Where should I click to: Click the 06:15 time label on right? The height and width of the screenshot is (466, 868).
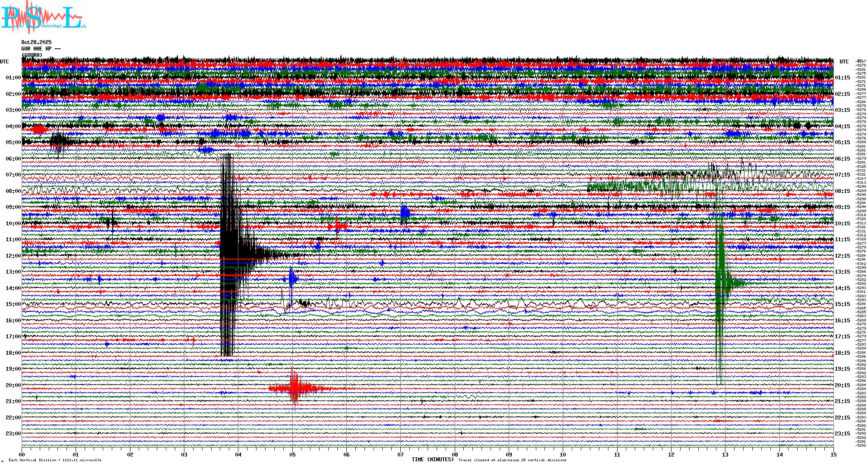[842, 159]
